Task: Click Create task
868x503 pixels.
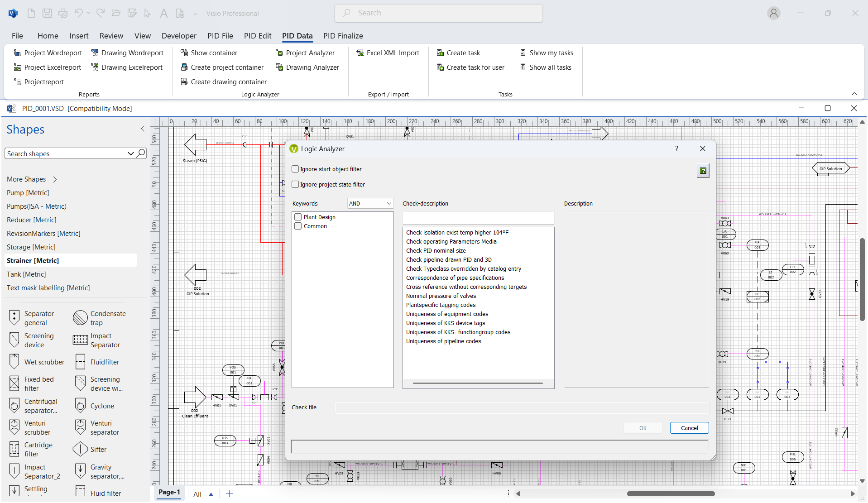Action: [x=458, y=53]
